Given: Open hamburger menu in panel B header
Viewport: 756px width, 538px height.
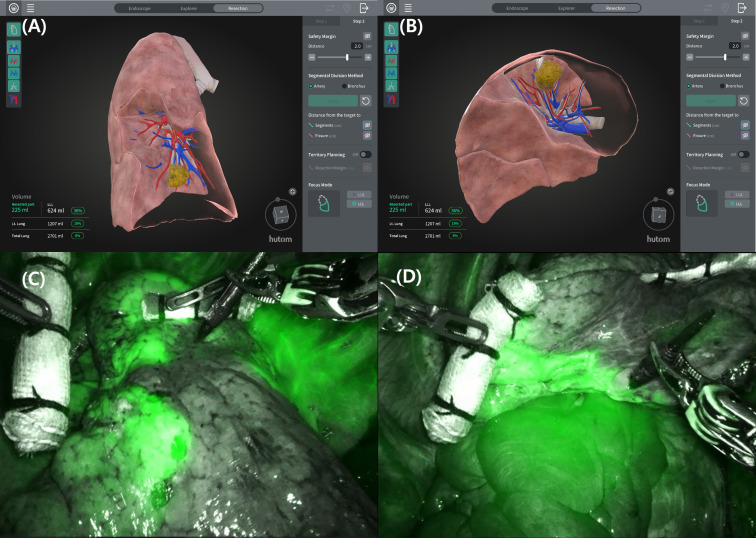Looking at the screenshot, I should (x=408, y=8).
